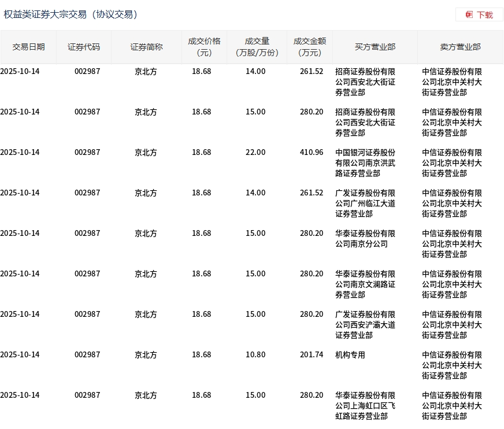The width and height of the screenshot is (504, 429).
Task: Click 002987 in the 机构专用 row
Action: pos(87,354)
